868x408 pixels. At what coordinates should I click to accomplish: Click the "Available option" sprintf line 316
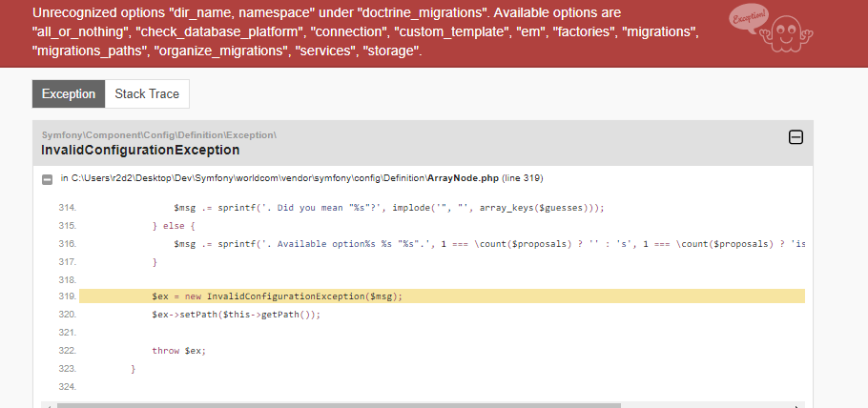pyautogui.click(x=488, y=244)
